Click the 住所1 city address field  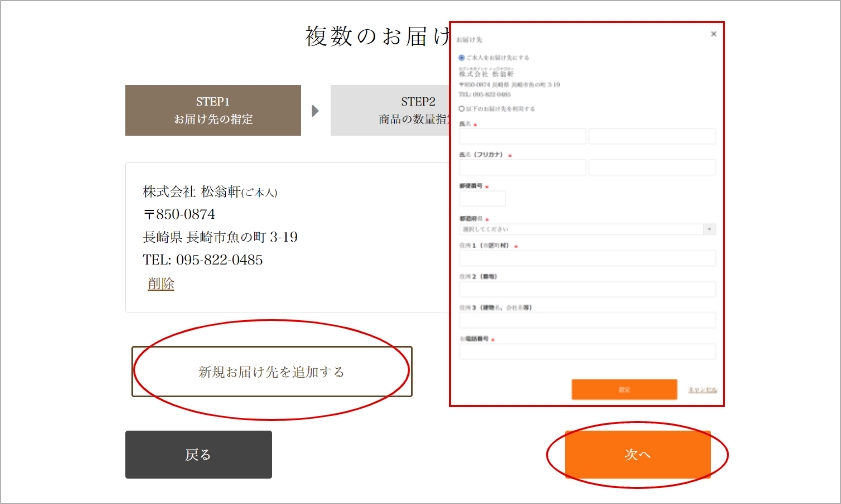586,258
